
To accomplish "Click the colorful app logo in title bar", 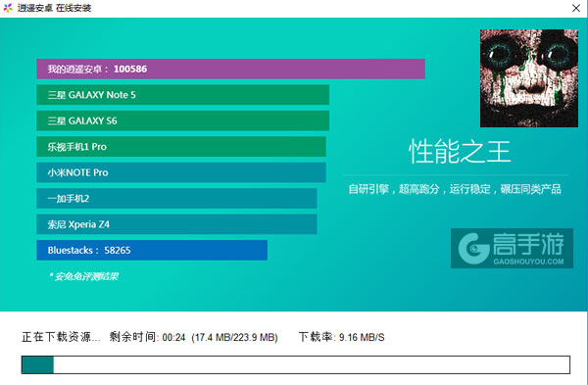I will 8,8.
